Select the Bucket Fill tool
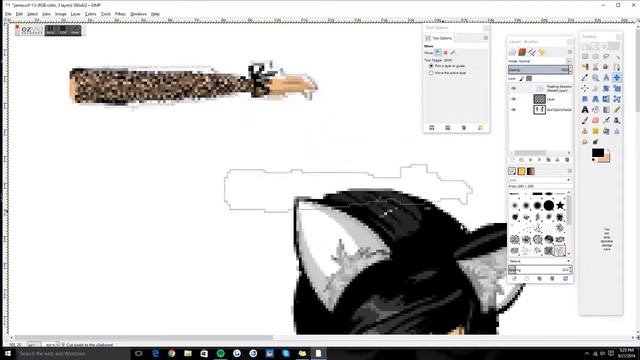Image resolution: width=640 pixels, height=360 pixels. [x=596, y=109]
